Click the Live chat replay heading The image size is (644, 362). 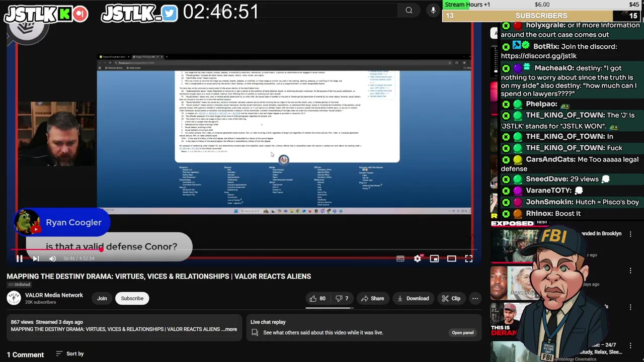(268, 322)
